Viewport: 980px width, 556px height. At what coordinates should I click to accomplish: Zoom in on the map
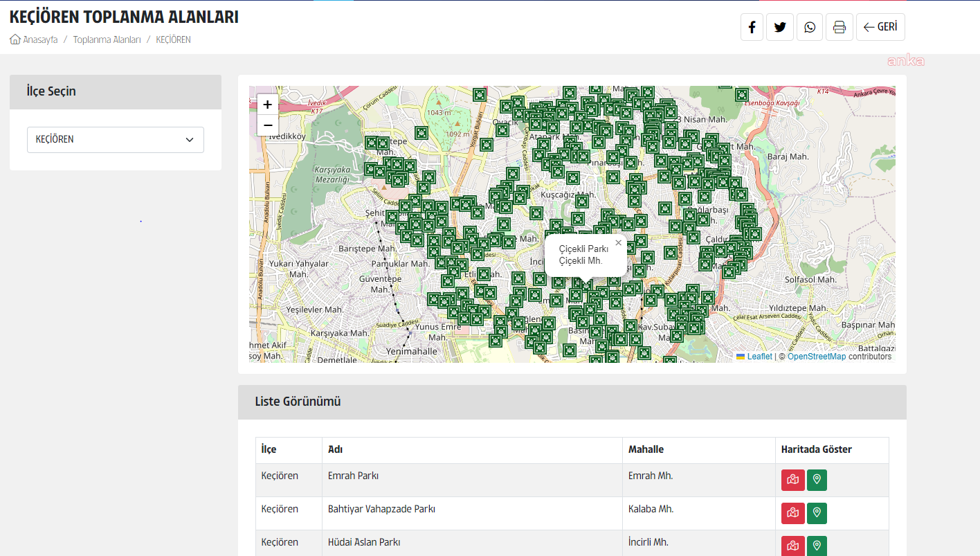(268, 105)
